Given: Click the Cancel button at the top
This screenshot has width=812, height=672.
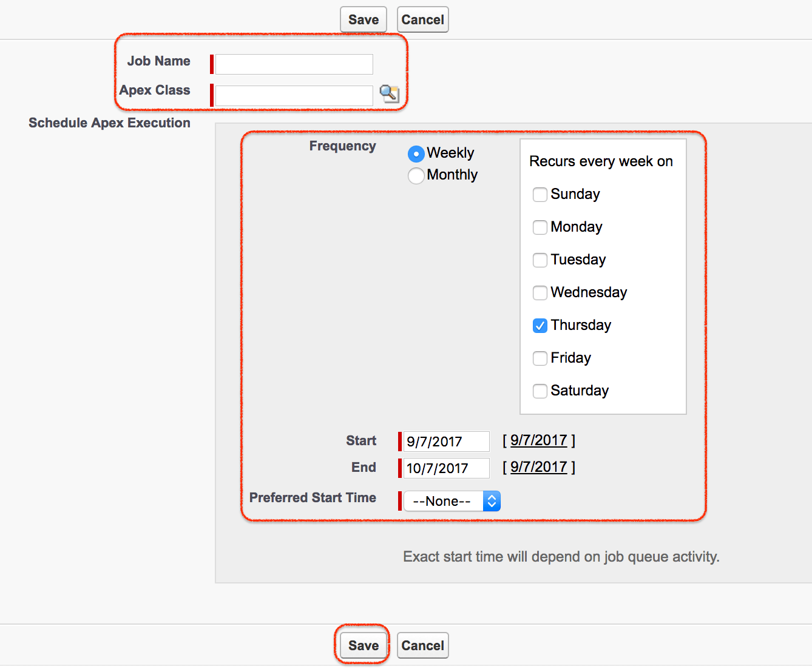Looking at the screenshot, I should [422, 19].
